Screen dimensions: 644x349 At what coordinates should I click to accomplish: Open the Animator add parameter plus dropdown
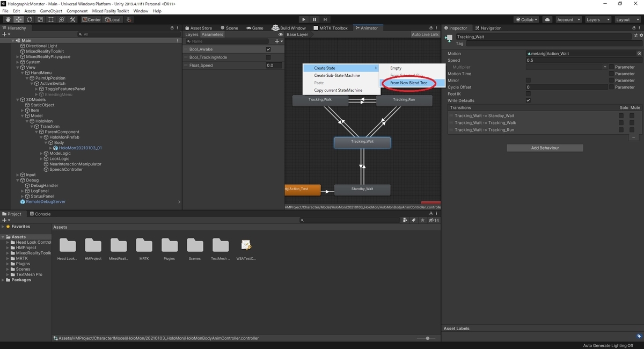(279, 41)
